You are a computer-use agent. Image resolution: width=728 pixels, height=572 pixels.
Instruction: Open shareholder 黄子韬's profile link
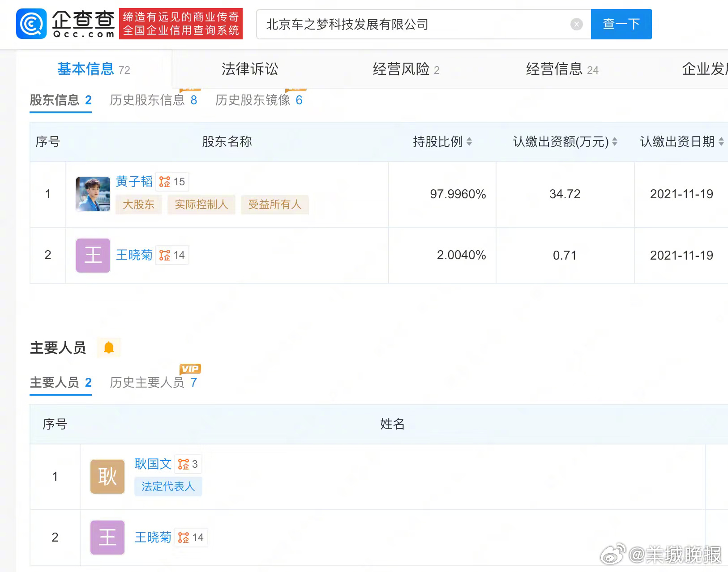click(x=134, y=182)
